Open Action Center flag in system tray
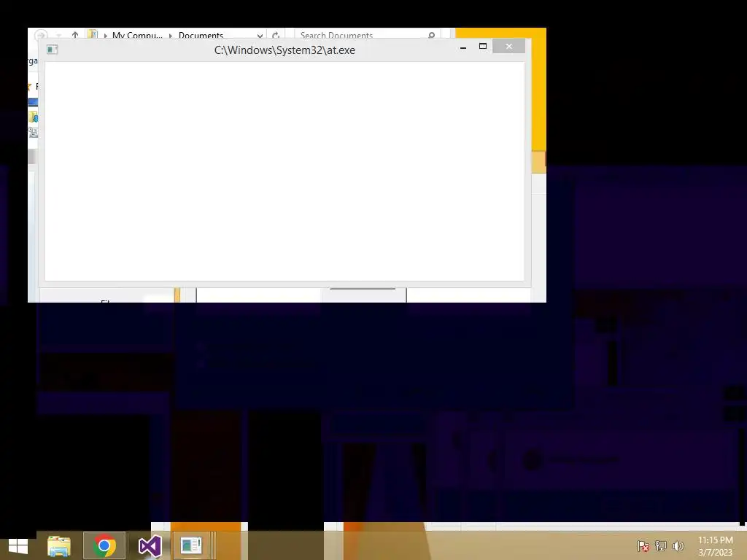Viewport: 747px width, 560px height. (x=643, y=545)
